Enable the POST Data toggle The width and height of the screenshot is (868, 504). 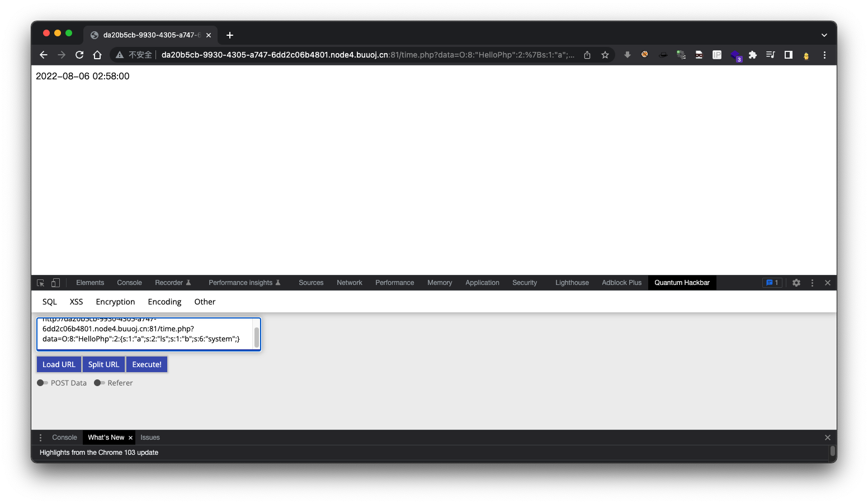pyautogui.click(x=43, y=383)
